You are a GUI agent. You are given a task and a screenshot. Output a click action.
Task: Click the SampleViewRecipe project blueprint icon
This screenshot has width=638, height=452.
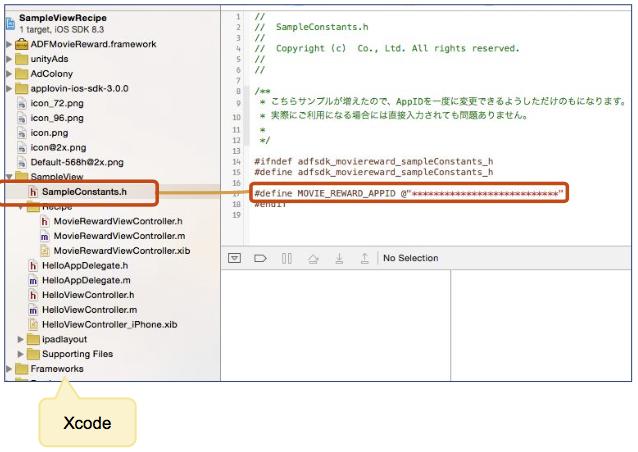click(x=10, y=24)
